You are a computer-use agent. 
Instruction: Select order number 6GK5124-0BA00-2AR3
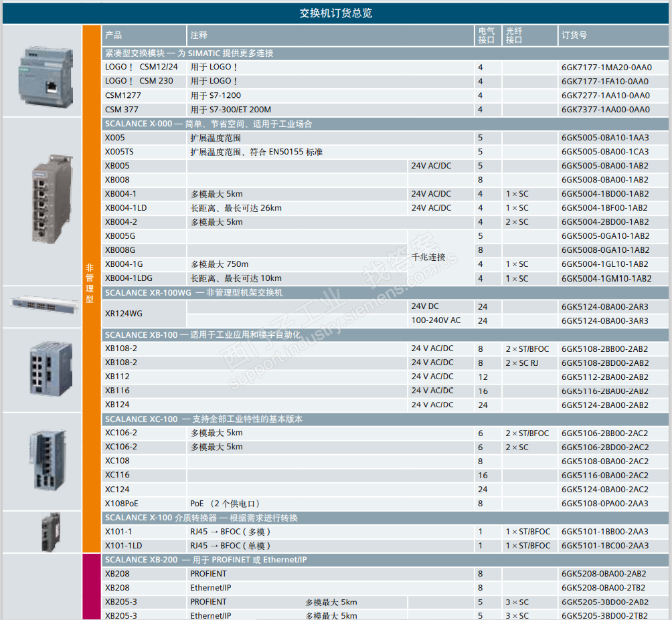tap(604, 306)
